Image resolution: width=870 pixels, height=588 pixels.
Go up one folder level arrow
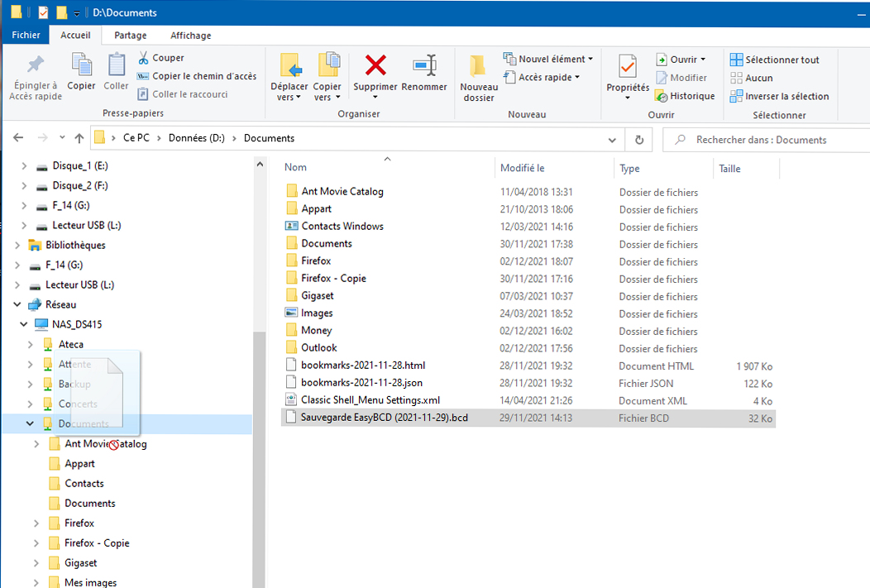point(79,139)
